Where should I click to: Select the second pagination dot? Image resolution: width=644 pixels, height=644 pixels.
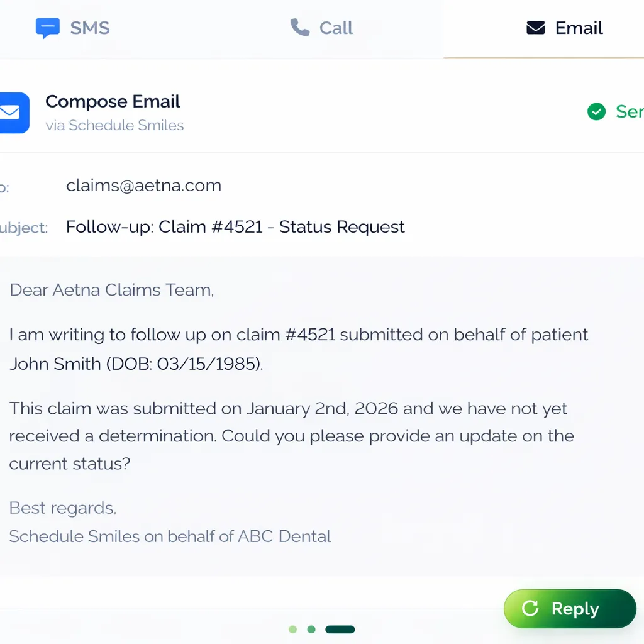311,629
